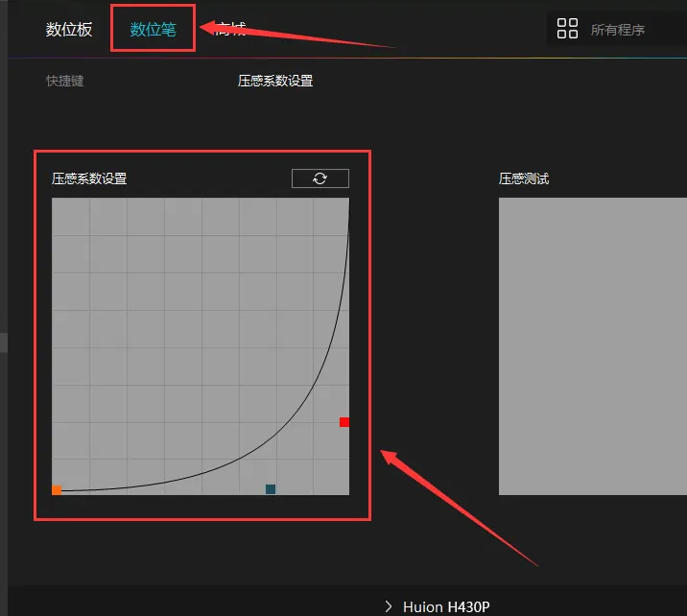
Task: Select the orange curve control point
Action: [x=57, y=490]
